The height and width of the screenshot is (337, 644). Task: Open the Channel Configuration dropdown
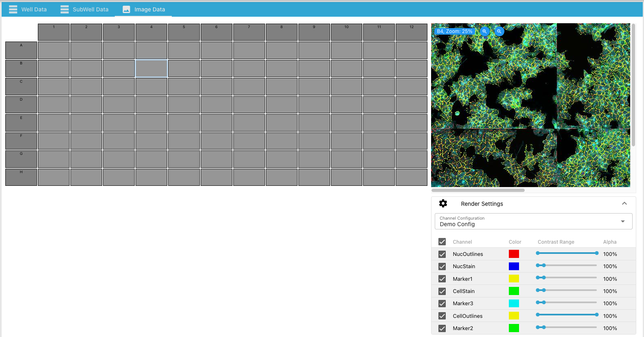click(x=533, y=221)
